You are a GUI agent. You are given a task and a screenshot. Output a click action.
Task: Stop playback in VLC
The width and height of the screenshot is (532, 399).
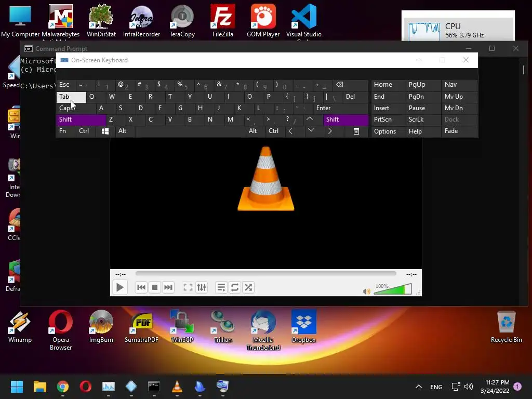pyautogui.click(x=155, y=287)
